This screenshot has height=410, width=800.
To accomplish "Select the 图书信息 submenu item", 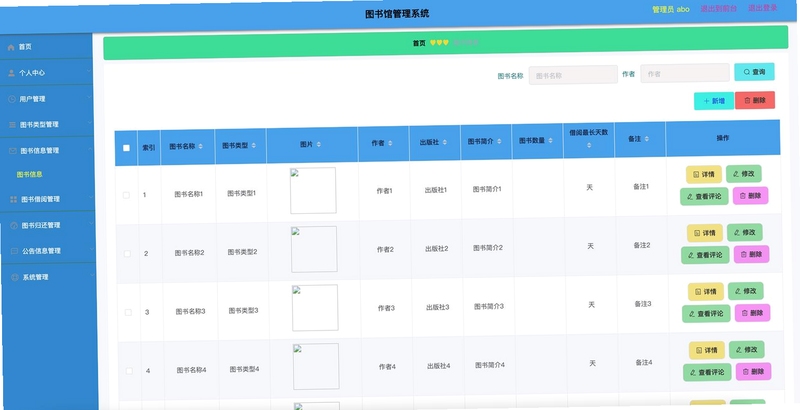I will [30, 174].
